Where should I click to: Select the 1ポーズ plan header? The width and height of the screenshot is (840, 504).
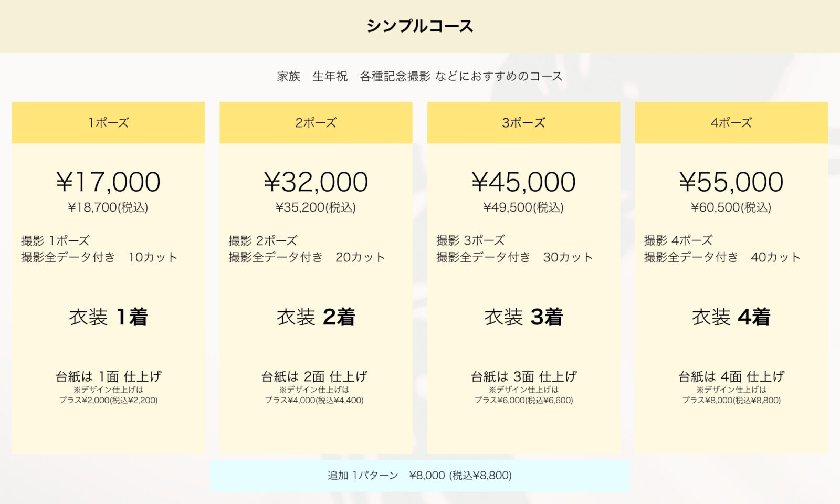[108, 123]
